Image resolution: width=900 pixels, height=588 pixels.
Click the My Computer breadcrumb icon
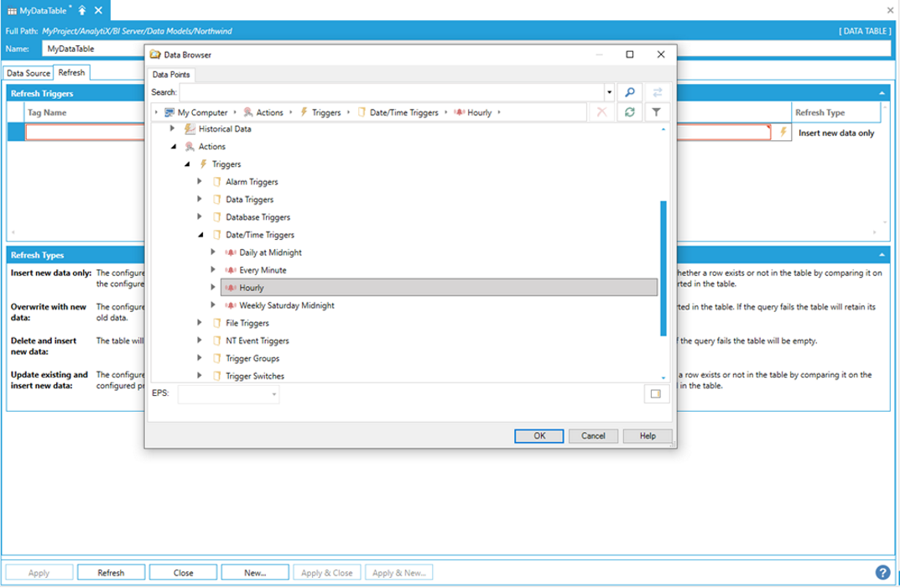tap(169, 112)
